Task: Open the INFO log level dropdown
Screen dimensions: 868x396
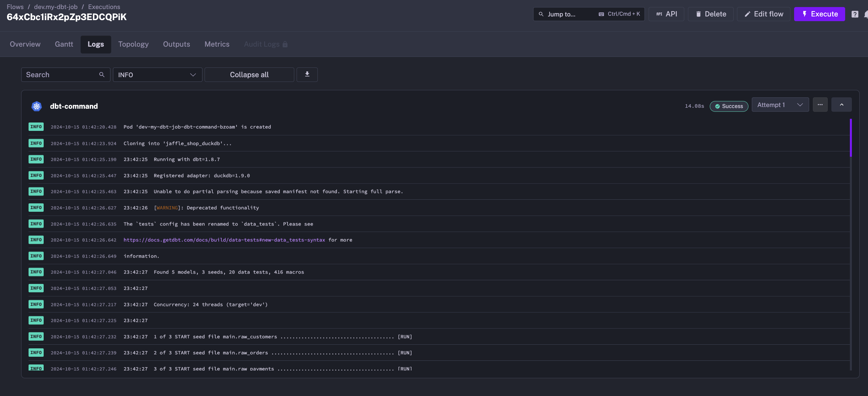Action: pyautogui.click(x=157, y=75)
